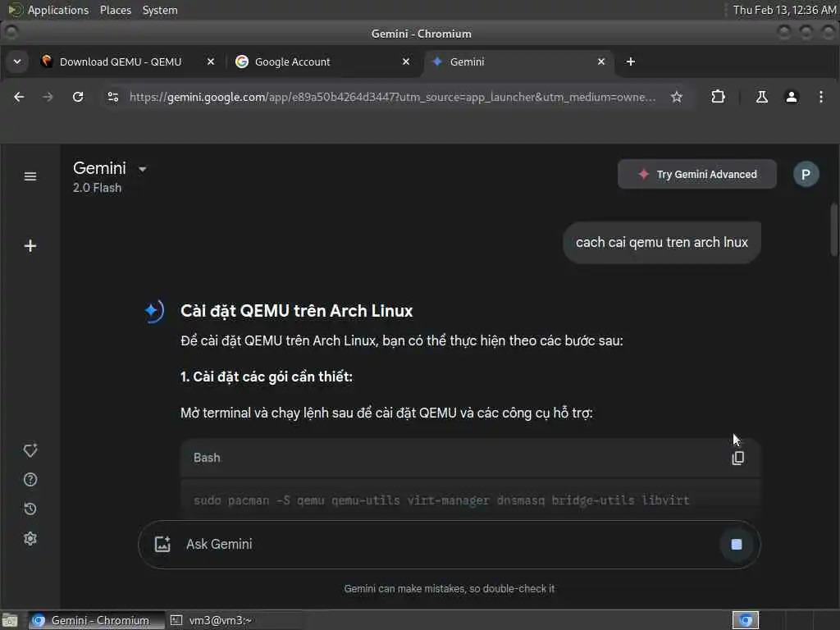Reload the current page
The height and width of the screenshot is (630, 840).
78,97
